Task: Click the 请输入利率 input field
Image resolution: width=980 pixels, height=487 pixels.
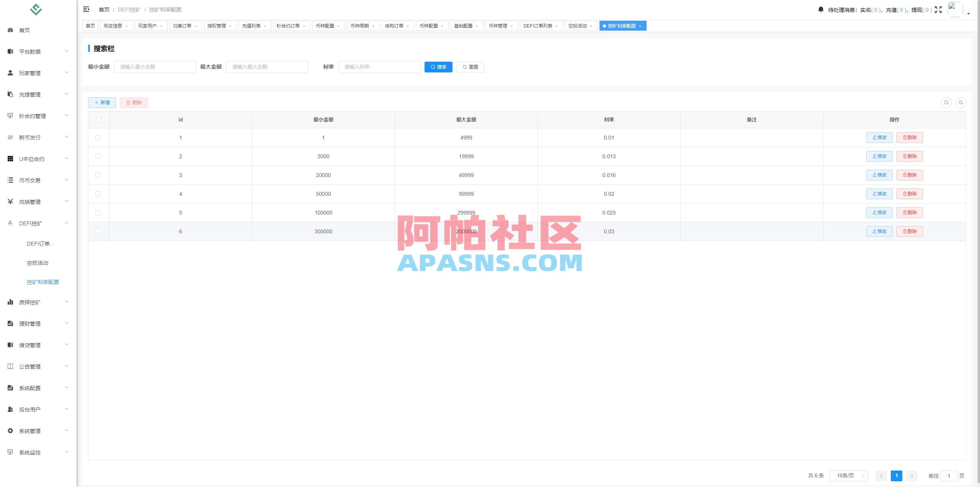Action: (379, 67)
